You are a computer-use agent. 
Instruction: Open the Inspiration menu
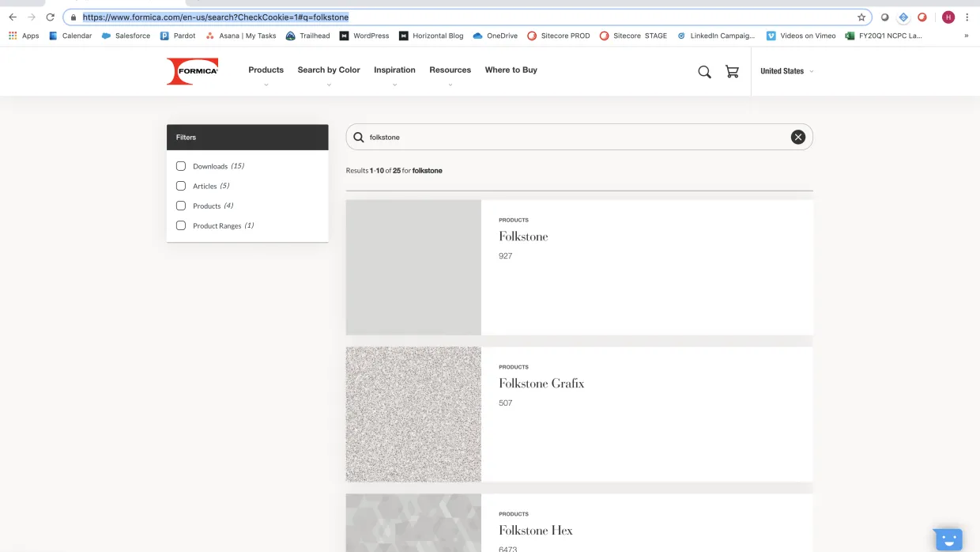tap(394, 70)
